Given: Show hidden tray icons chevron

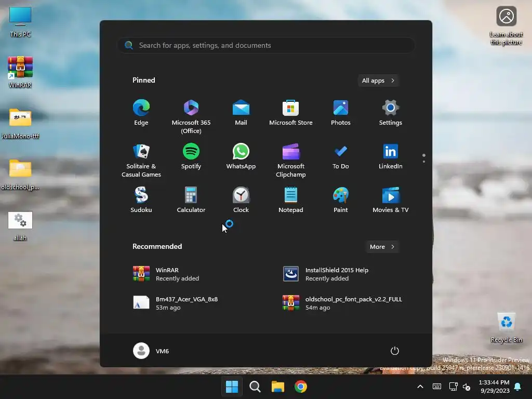Looking at the screenshot, I should pos(420,387).
